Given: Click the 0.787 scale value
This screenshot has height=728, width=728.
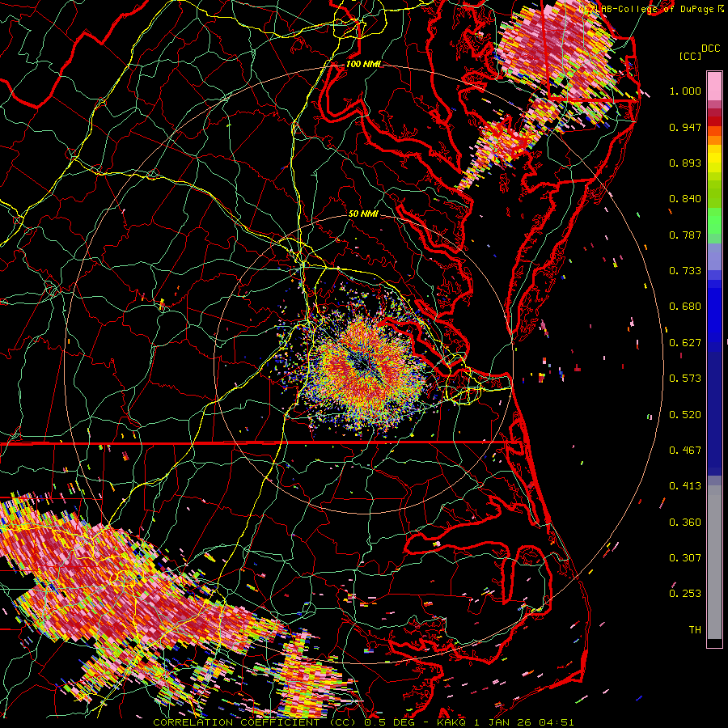Looking at the screenshot, I should pos(685,235).
